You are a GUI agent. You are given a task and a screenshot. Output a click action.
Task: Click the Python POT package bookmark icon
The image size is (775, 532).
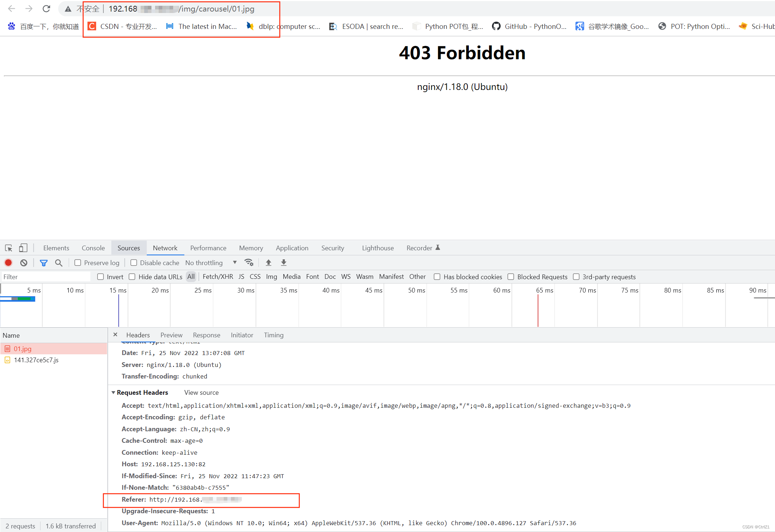pyautogui.click(x=416, y=26)
